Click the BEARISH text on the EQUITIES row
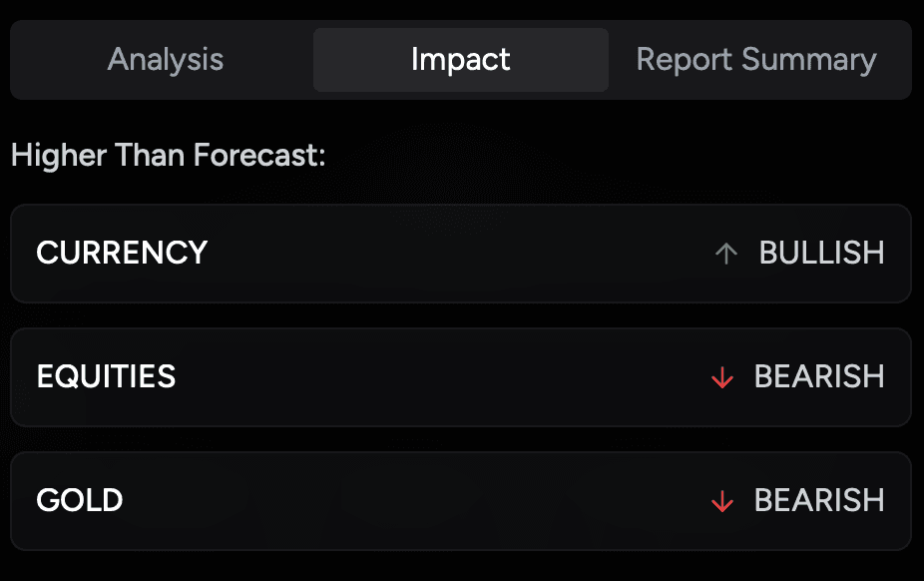Image resolution: width=924 pixels, height=581 pixels. pyautogui.click(x=818, y=377)
